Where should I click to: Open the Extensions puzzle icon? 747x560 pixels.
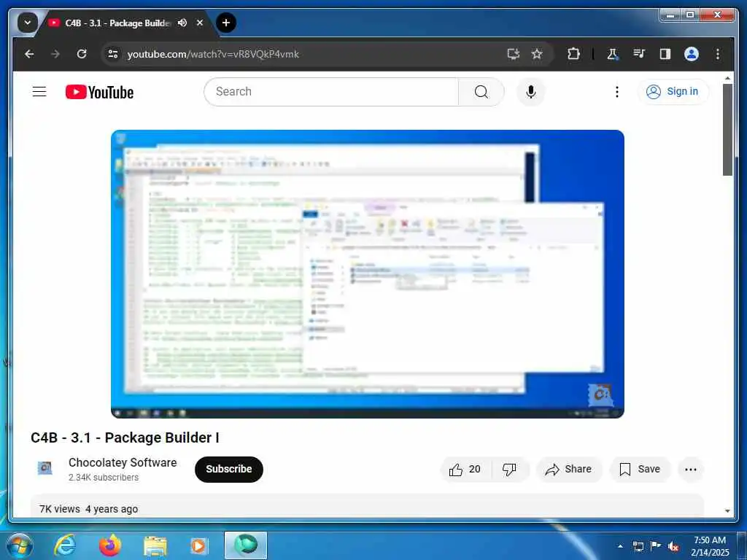coord(573,54)
